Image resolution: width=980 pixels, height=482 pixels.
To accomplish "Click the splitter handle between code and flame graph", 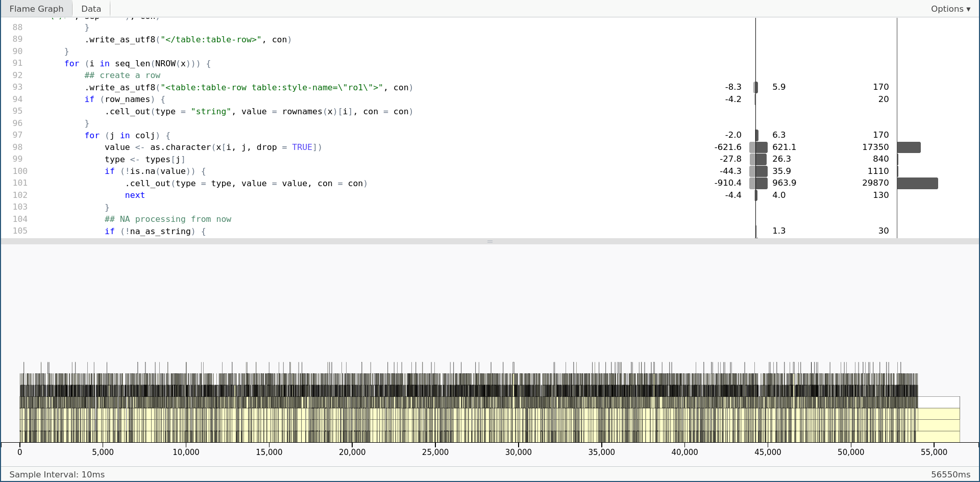I will coord(489,241).
